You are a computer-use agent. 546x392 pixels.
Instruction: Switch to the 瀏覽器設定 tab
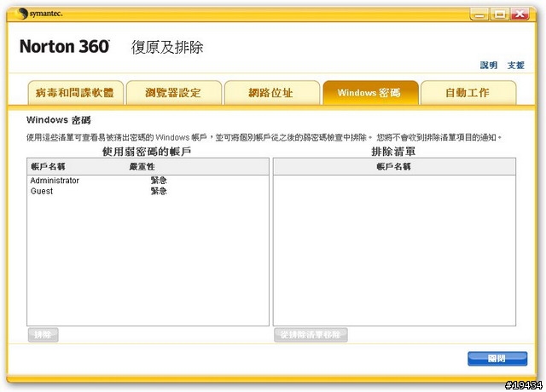point(174,93)
